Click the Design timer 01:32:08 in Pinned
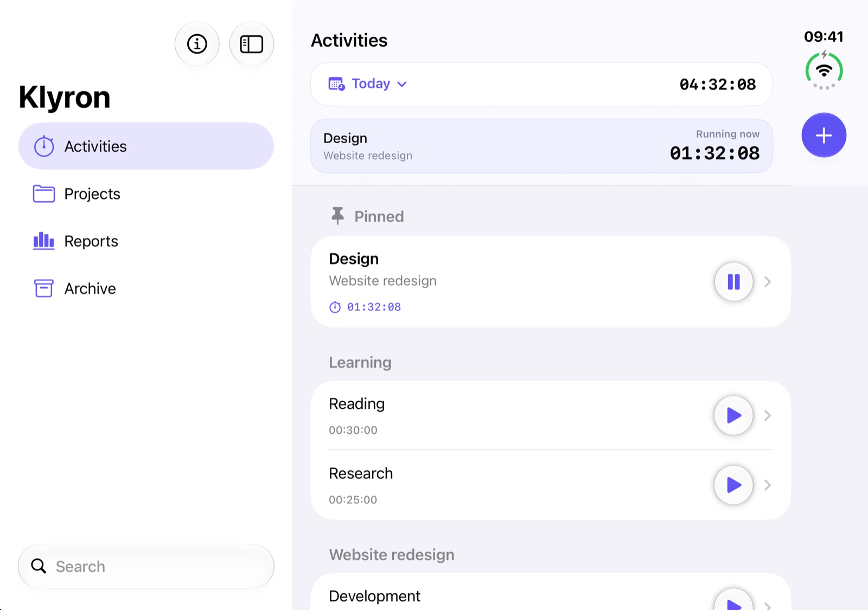The width and height of the screenshot is (868, 610). pyautogui.click(x=374, y=307)
